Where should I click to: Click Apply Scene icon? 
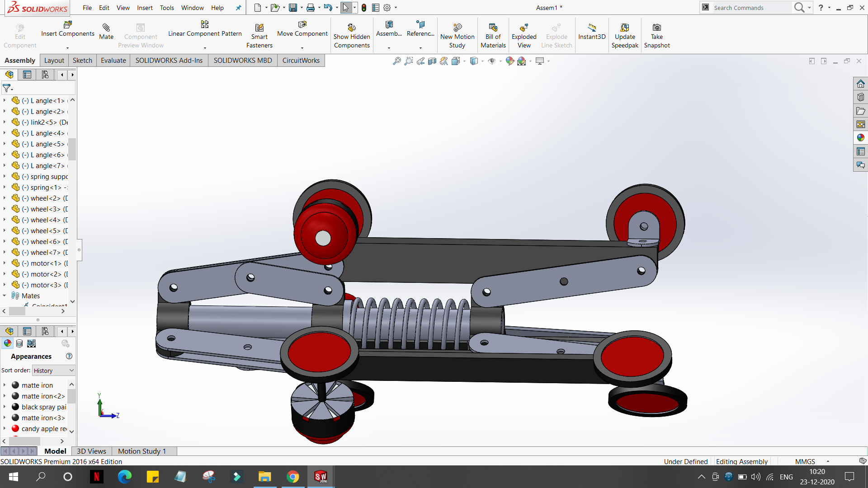(x=522, y=61)
